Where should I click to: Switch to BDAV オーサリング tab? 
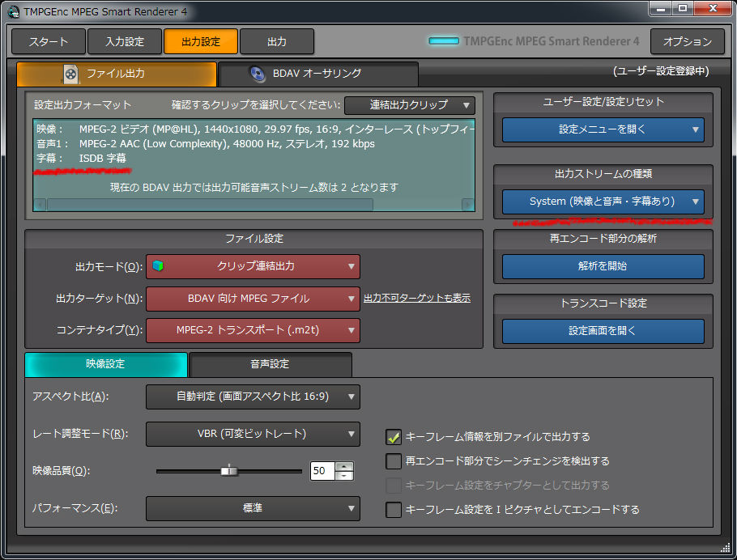(x=318, y=74)
